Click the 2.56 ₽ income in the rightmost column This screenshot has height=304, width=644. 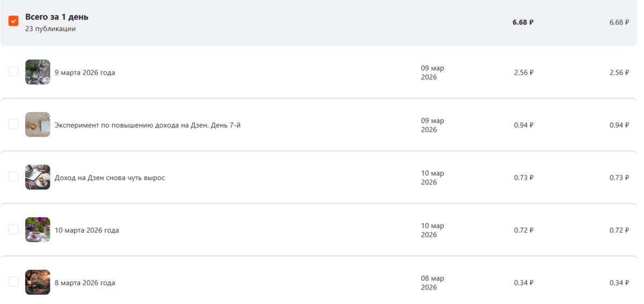[x=619, y=73]
